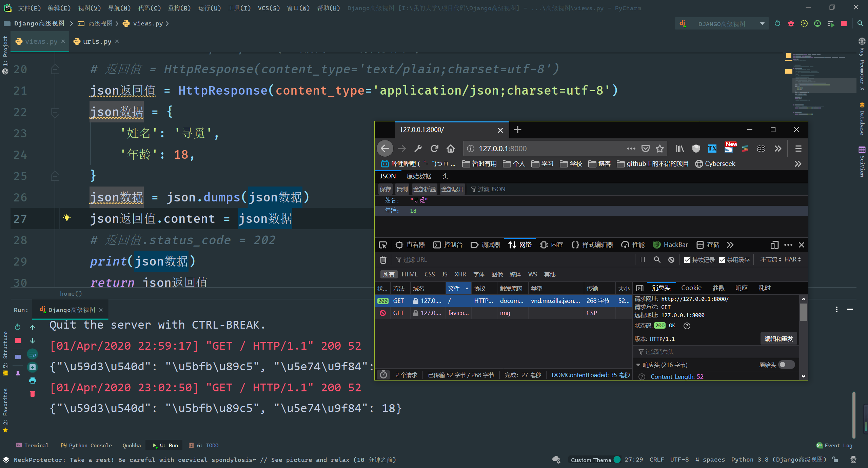Click the bookmark star icon
This screenshot has width=868, height=468.
click(x=660, y=149)
